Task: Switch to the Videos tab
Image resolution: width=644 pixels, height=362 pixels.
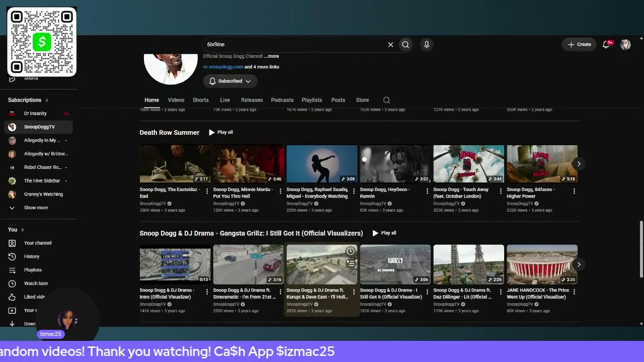Action: (176, 100)
